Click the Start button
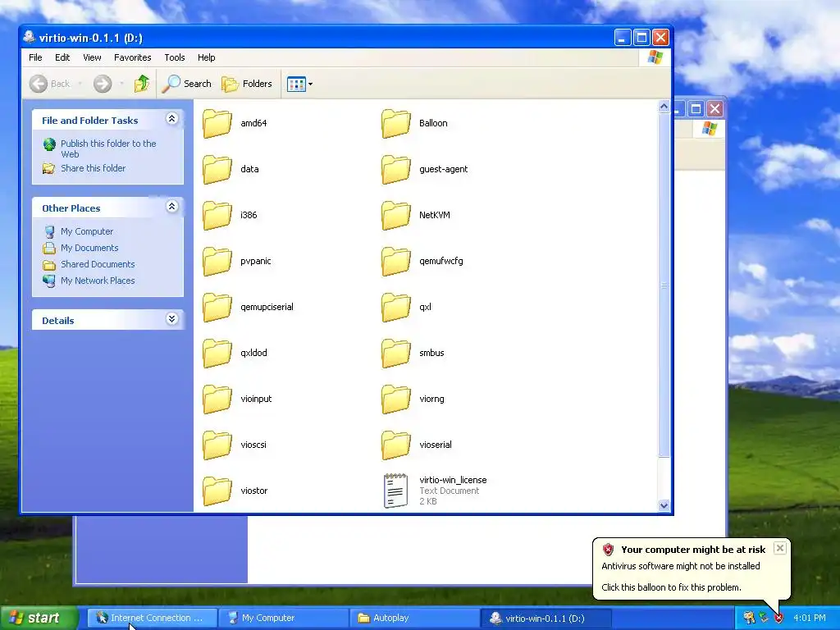This screenshot has width=840, height=630. [39, 619]
